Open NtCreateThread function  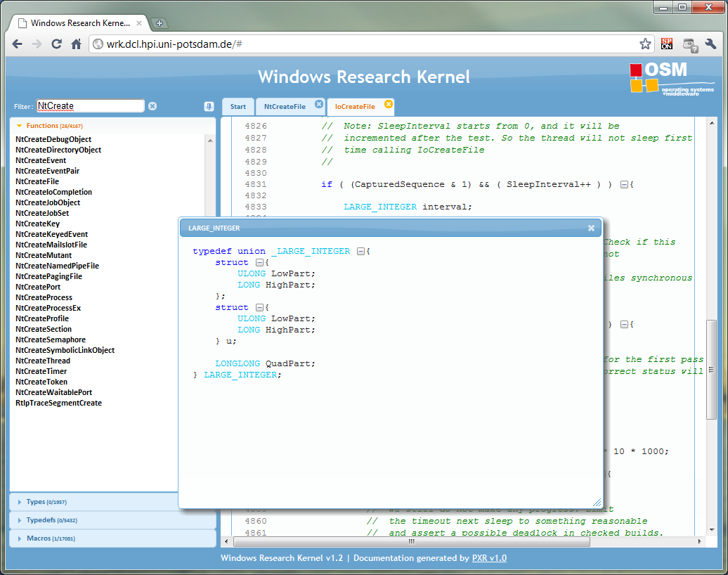[43, 361]
